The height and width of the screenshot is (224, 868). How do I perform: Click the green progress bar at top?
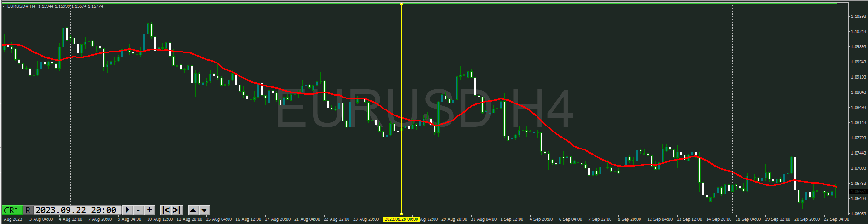point(414,3)
